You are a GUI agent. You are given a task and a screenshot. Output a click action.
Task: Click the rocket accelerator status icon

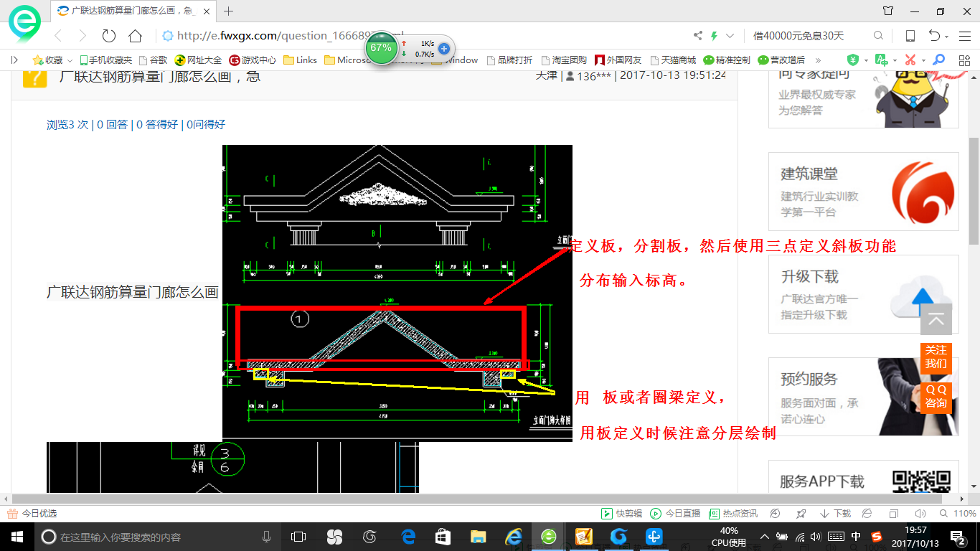[x=801, y=514]
